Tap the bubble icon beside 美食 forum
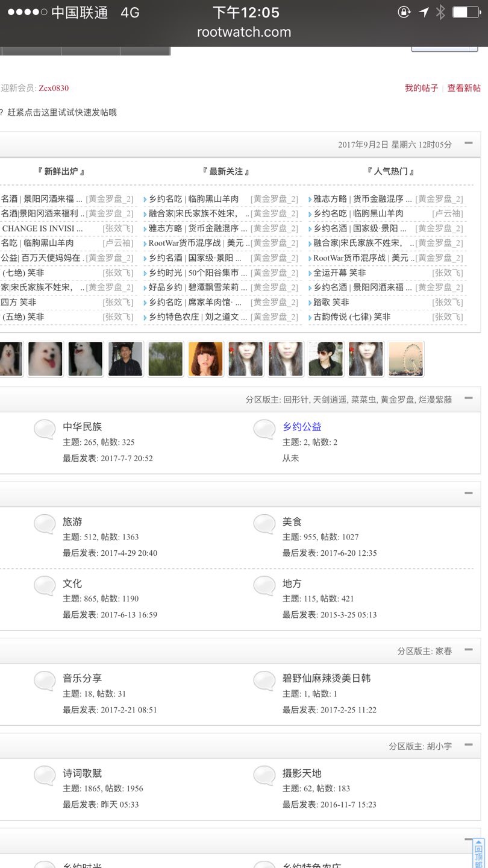Screen dimensions: 488x868 (x=264, y=524)
